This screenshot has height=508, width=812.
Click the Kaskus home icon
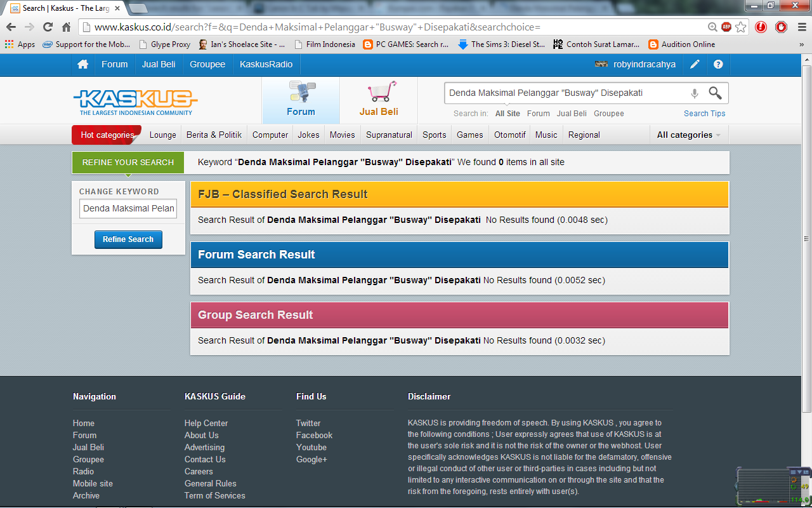[82, 65]
